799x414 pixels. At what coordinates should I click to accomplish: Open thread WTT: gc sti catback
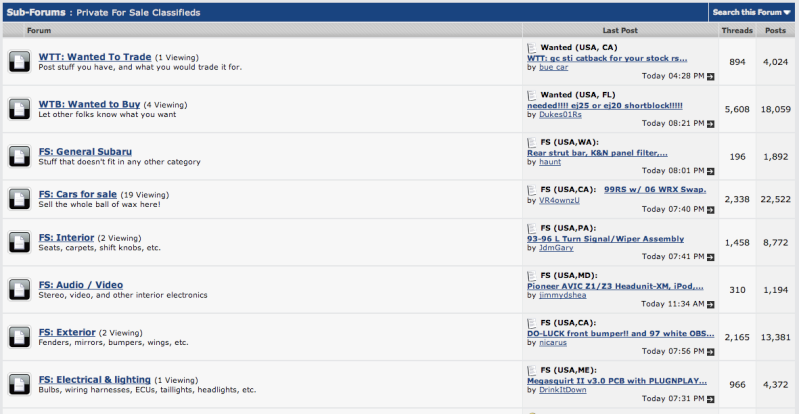tap(607, 58)
